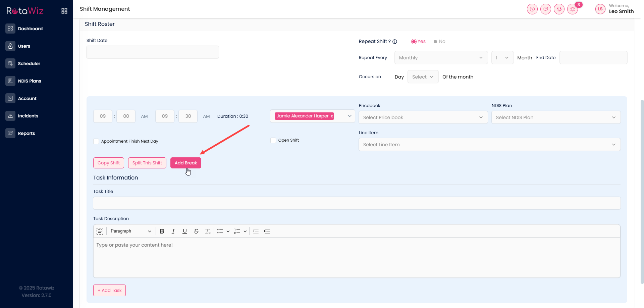
Task: Open the help question mark icon
Action: coord(532,9)
